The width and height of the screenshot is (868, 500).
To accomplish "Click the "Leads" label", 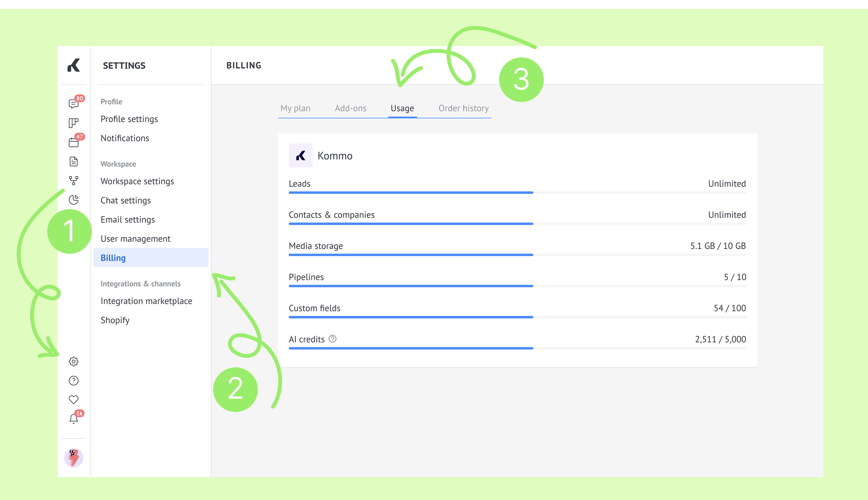I will click(299, 183).
